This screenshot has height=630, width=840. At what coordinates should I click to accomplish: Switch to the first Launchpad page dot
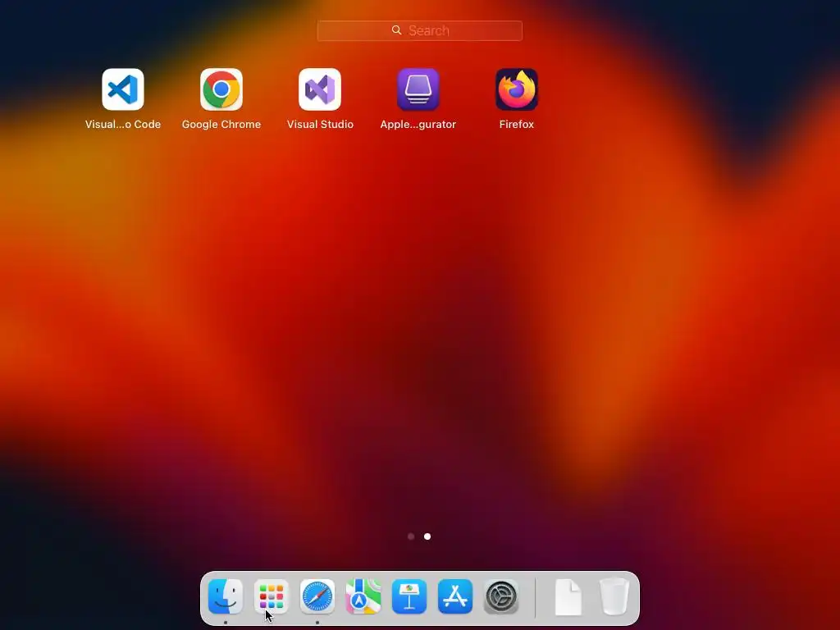click(411, 536)
